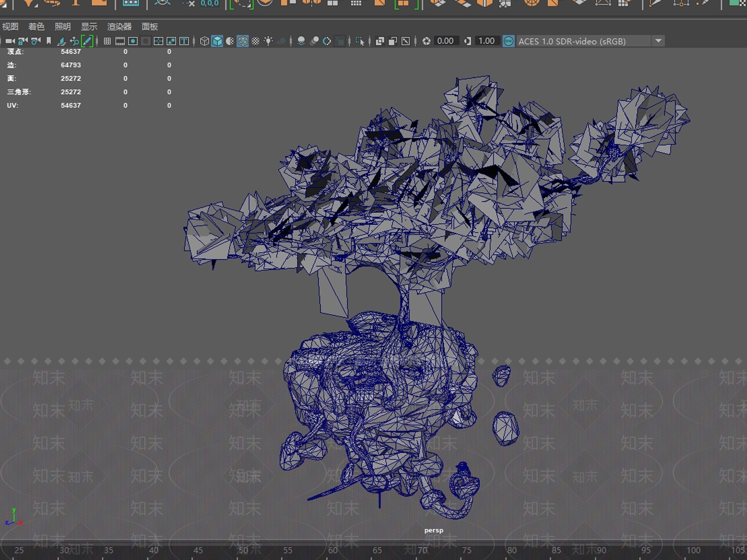Click the Bookmarks icon in panel toolbar

pos(49,41)
